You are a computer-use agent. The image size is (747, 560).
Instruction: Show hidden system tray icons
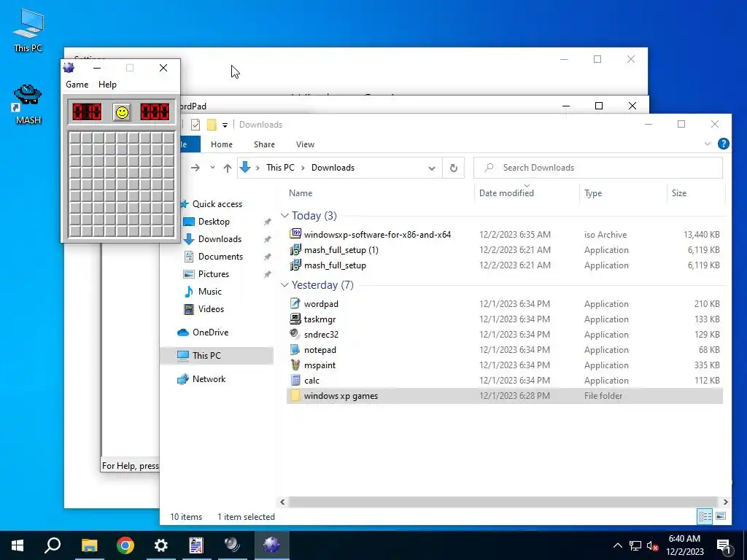[x=617, y=545]
